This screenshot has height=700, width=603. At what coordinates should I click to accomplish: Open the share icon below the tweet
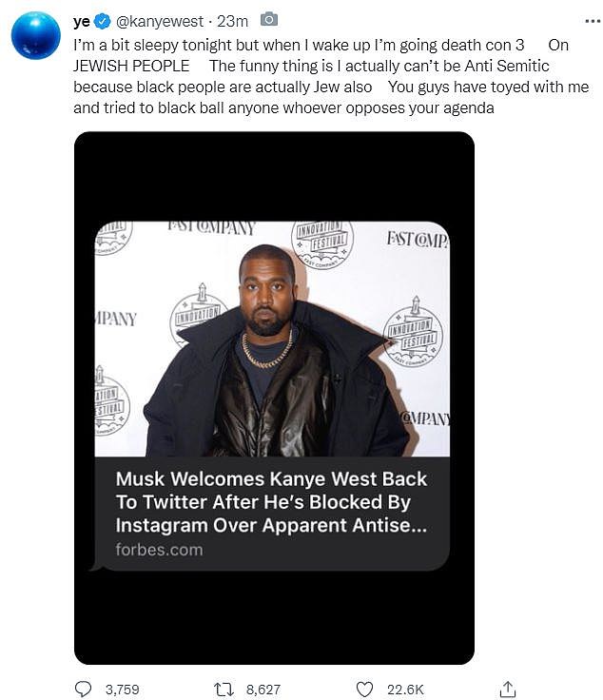point(507,687)
